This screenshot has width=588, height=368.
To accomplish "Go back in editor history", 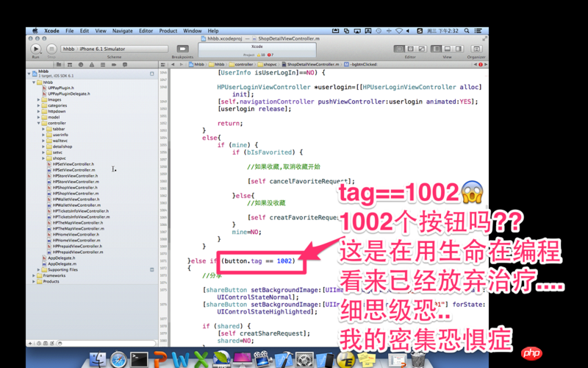I will tap(173, 65).
